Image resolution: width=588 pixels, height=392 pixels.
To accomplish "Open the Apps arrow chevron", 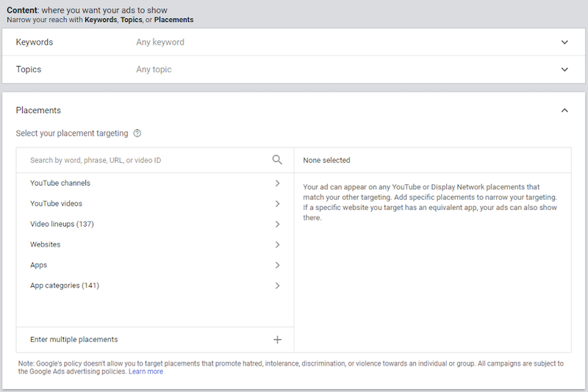I will click(277, 266).
